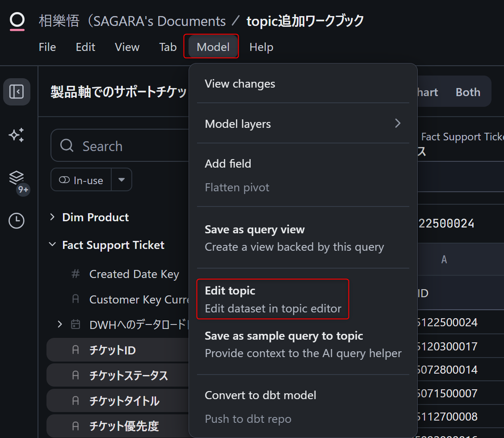Open the File menu
Screen dimensions: 504x438
(47, 47)
